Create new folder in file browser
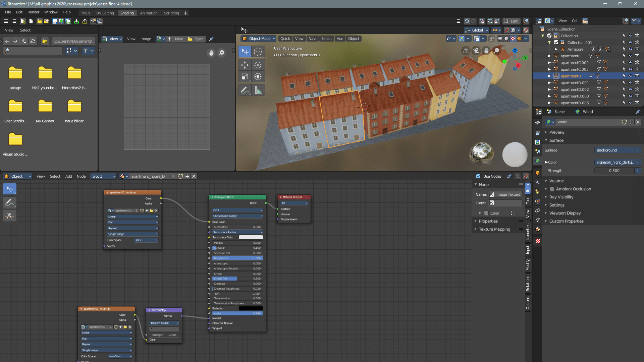Viewport: 644px width, 362px height. click(x=44, y=41)
